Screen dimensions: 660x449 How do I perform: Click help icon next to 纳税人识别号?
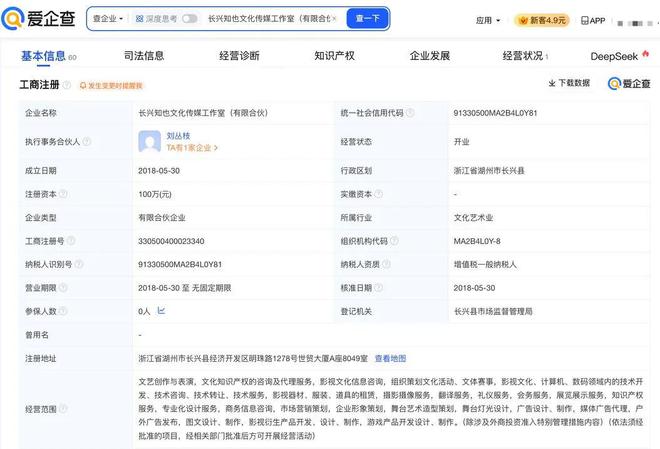click(x=79, y=264)
